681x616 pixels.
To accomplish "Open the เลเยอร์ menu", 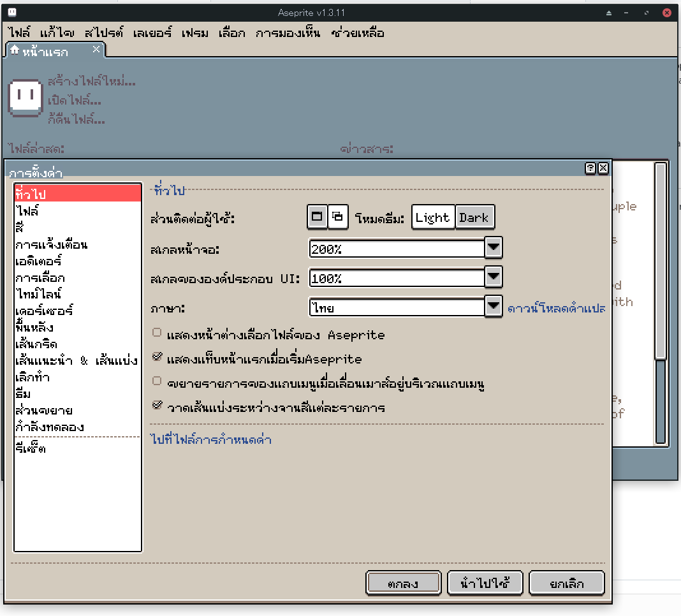I will (x=152, y=33).
